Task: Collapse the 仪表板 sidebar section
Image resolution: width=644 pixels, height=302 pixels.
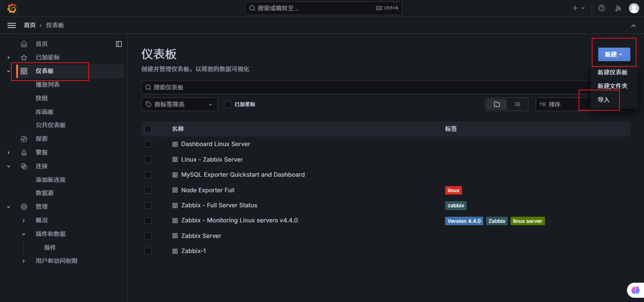Action: 8,71
